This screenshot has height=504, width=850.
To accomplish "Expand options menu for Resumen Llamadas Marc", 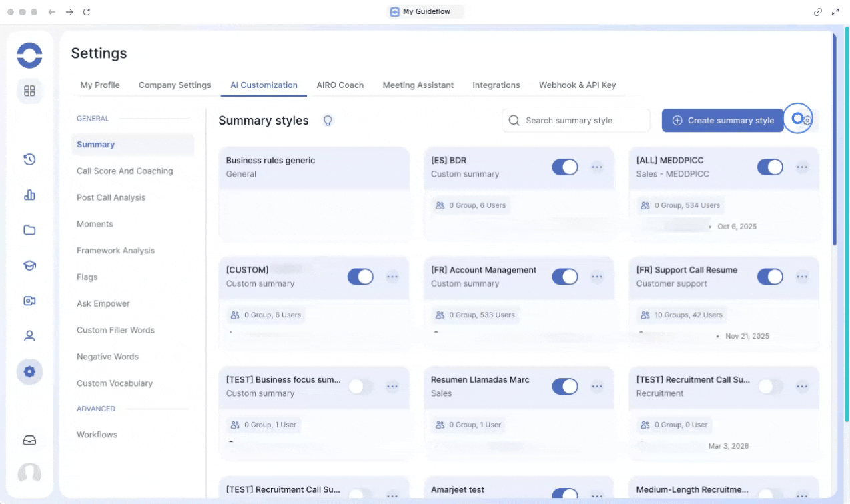I will (597, 387).
